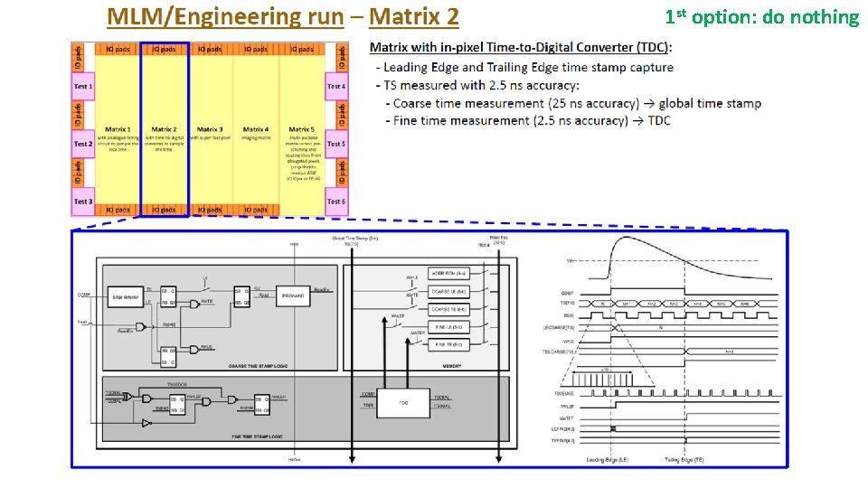Click the 'TS measured with 2.5 ns accuracy:' line

(x=481, y=85)
